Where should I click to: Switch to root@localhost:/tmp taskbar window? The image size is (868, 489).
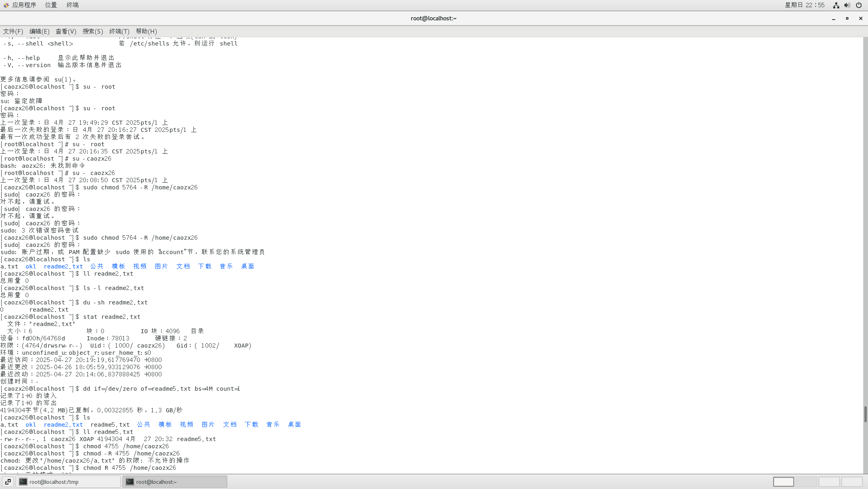point(68,482)
